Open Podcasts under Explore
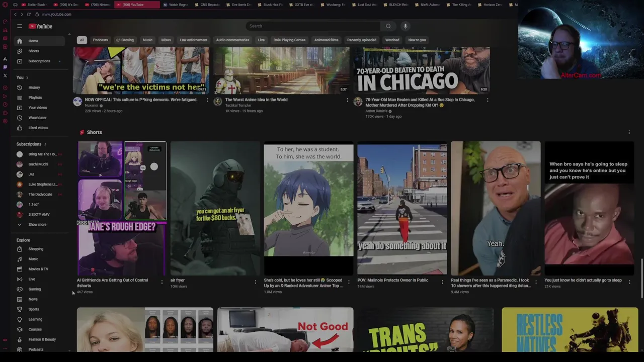 40,349
